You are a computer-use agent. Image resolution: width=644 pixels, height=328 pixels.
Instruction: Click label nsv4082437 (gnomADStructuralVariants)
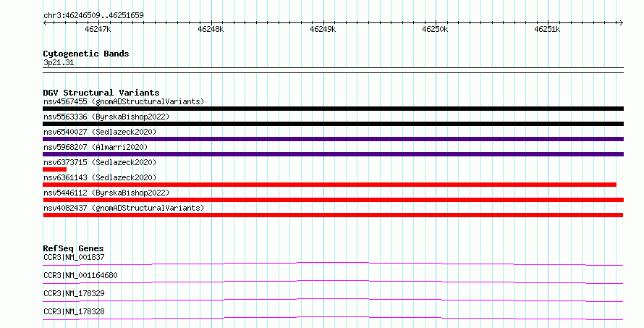tap(124, 208)
